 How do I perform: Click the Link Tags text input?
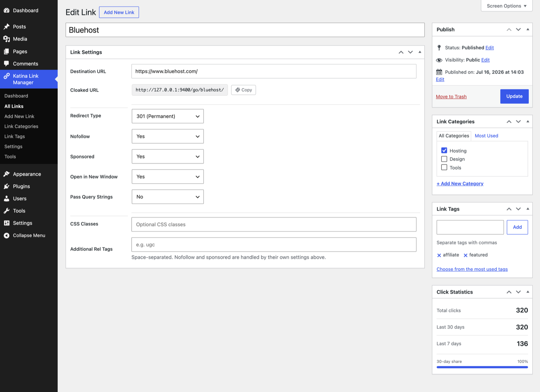470,227
